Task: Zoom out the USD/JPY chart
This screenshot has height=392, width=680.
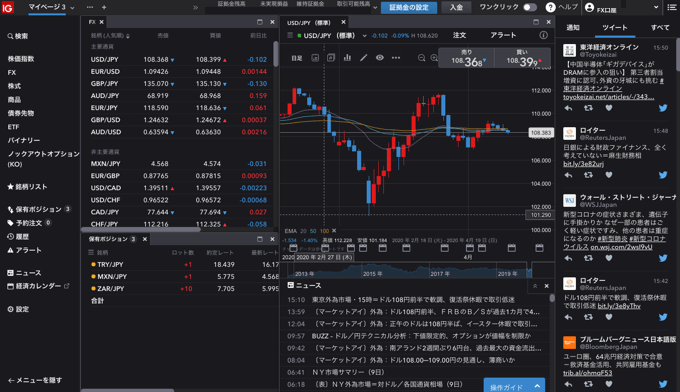Action: point(421,58)
